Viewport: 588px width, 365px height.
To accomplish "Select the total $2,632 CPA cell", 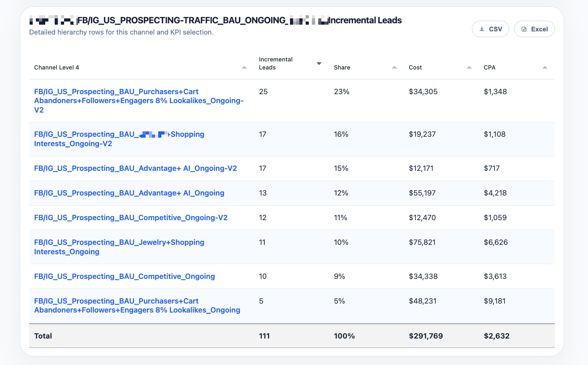I will (x=497, y=336).
